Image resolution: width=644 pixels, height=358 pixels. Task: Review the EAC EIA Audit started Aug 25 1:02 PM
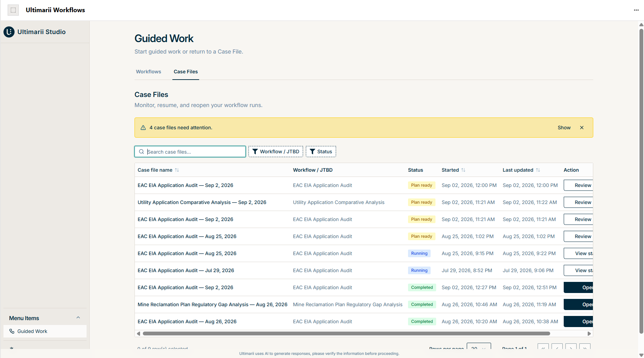coord(578,236)
